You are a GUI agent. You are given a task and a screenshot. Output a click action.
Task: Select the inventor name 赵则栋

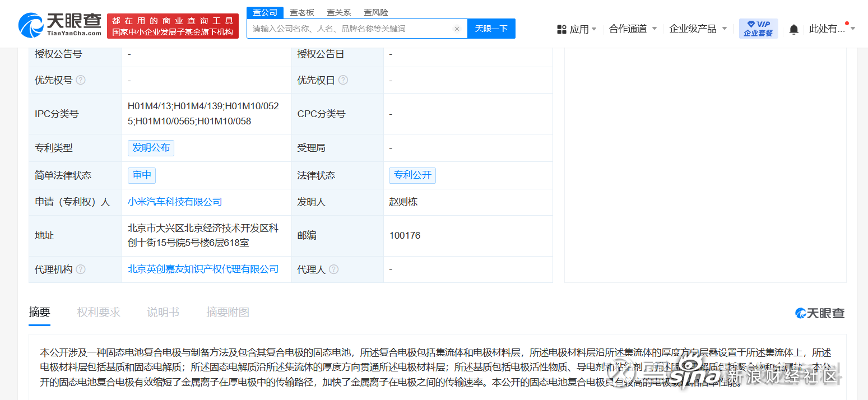(x=403, y=202)
